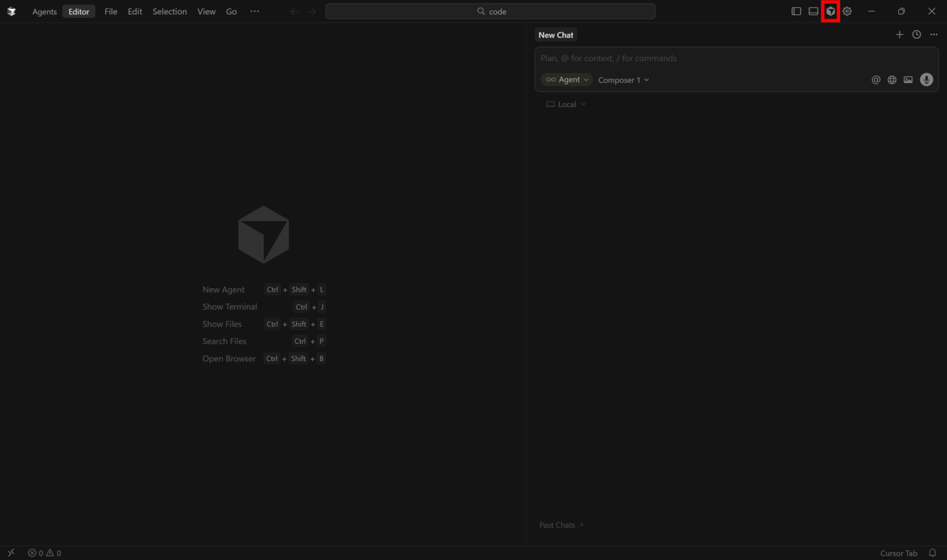Click the microphone voice input button

pos(926,80)
